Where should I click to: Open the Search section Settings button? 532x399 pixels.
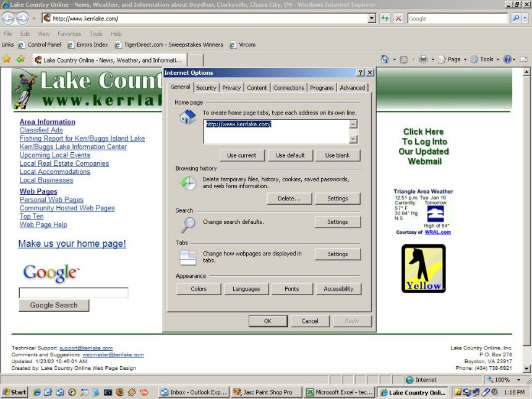pyautogui.click(x=338, y=222)
